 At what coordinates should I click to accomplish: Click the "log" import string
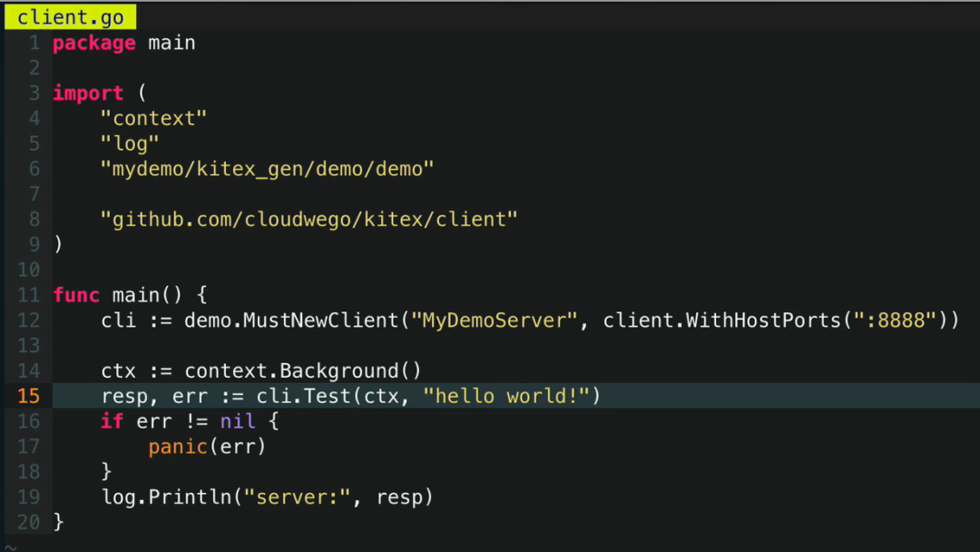tap(130, 143)
